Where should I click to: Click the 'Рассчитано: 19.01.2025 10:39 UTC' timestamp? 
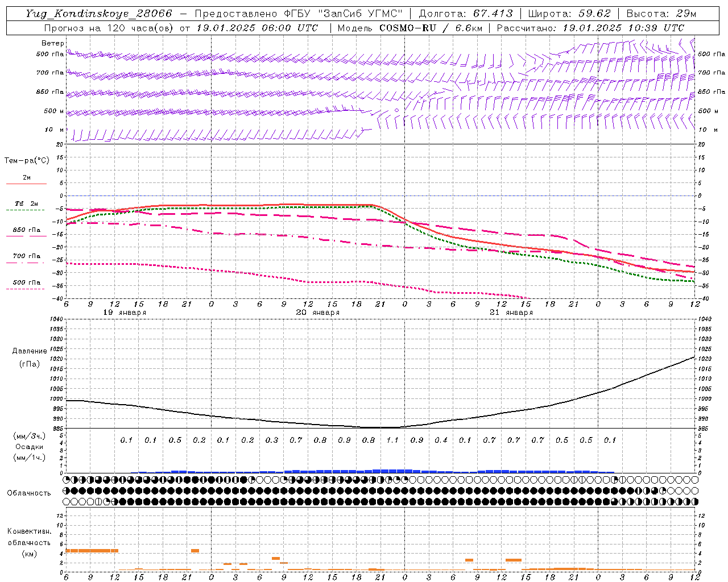click(x=590, y=28)
